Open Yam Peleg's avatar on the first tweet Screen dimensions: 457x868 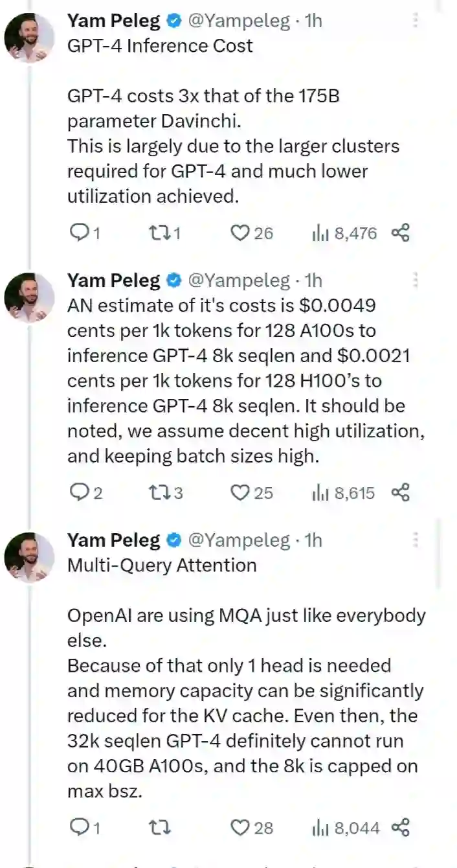(x=30, y=38)
